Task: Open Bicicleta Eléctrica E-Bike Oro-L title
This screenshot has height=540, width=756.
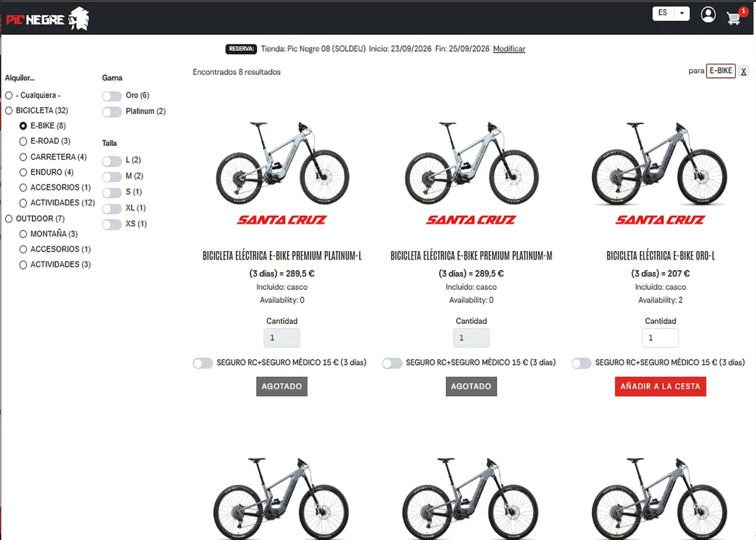Action: click(660, 256)
